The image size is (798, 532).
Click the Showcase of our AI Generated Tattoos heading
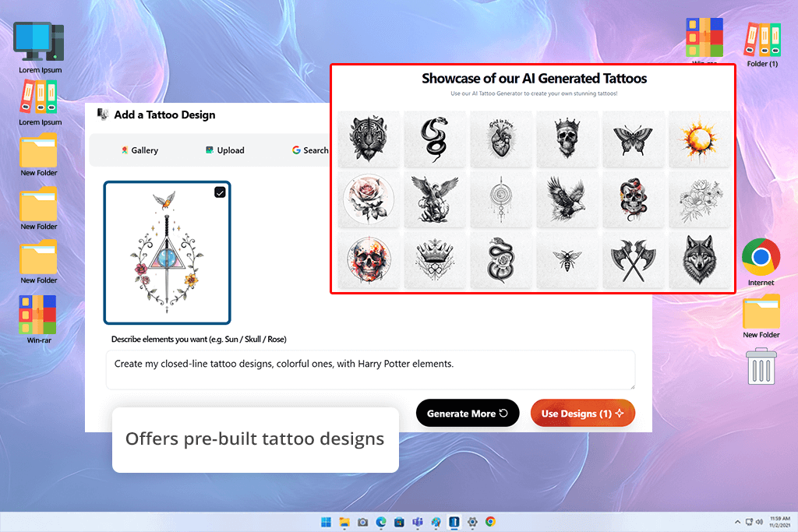click(x=534, y=79)
